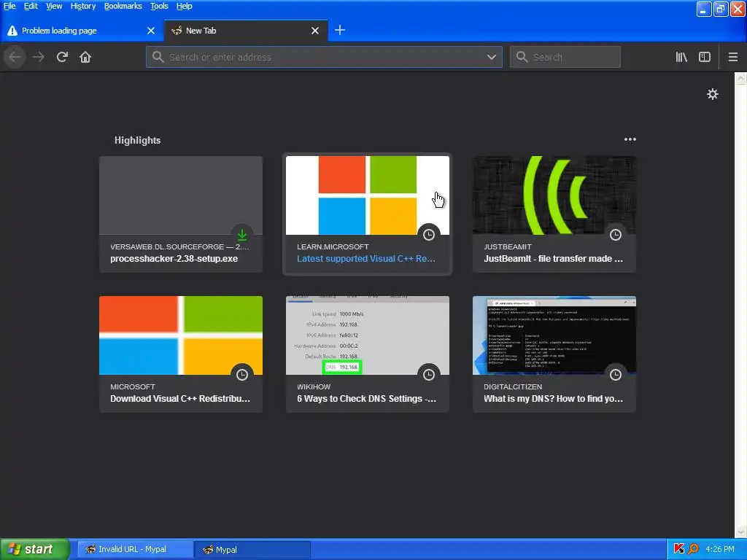Click history clock icon on DigitalCitizen card
The width and height of the screenshot is (747, 560).
click(616, 374)
